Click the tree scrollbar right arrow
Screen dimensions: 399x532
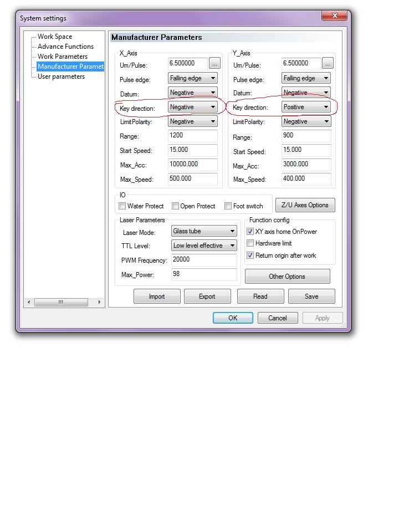click(100, 303)
